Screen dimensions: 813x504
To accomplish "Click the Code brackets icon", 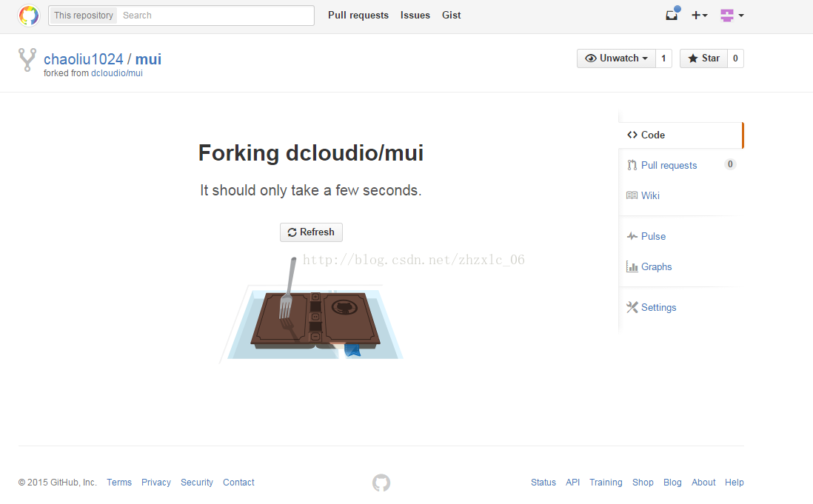I will point(632,135).
